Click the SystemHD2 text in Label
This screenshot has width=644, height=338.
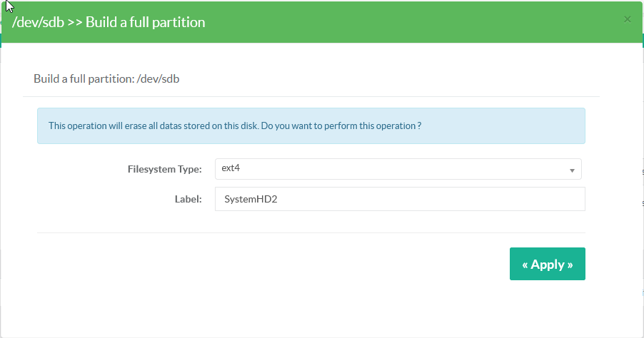pyautogui.click(x=250, y=199)
